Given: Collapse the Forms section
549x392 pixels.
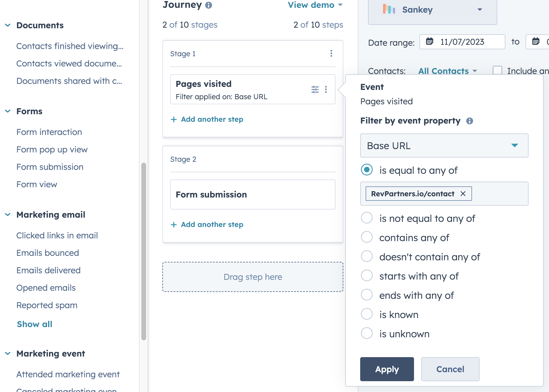Looking at the screenshot, I should [8, 111].
